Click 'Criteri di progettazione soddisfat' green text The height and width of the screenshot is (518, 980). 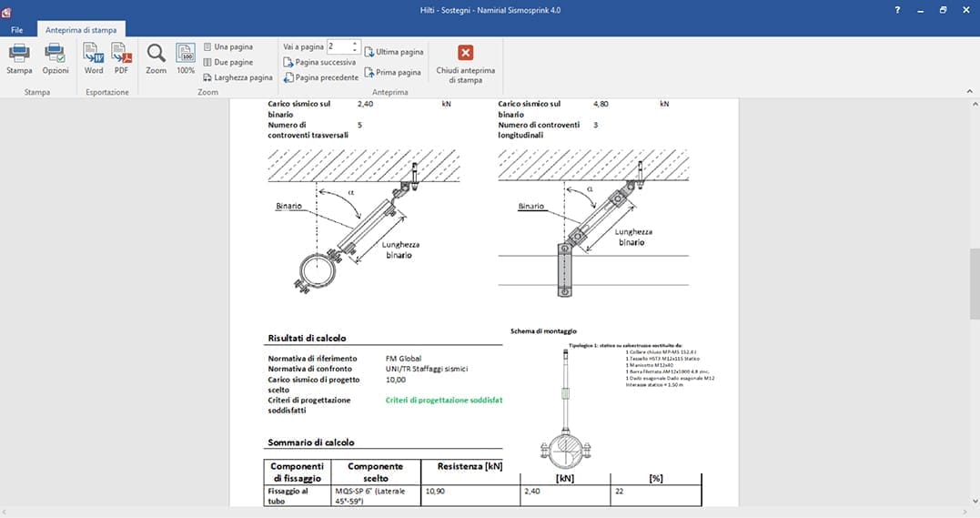point(444,400)
